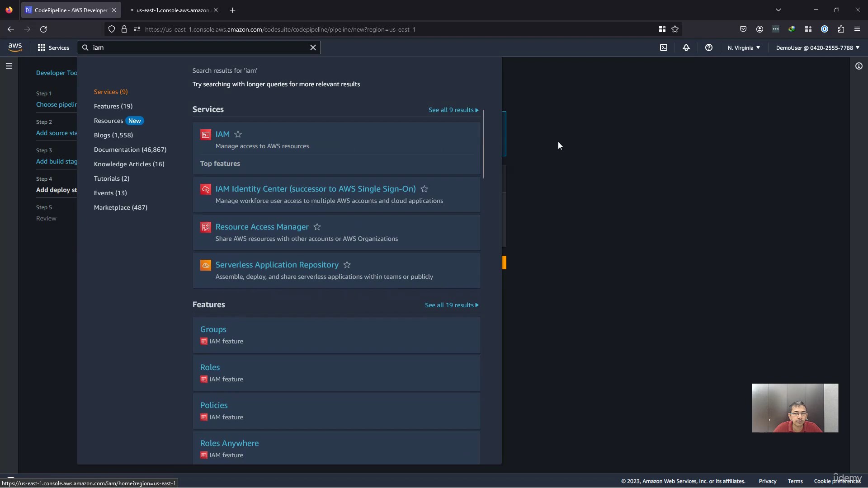Open the List all tabs dropdown

coord(778,10)
